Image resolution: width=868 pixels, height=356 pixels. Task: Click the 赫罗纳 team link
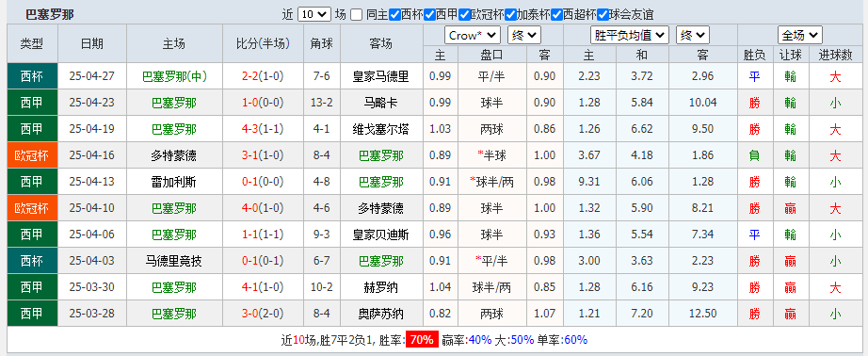pyautogui.click(x=381, y=288)
